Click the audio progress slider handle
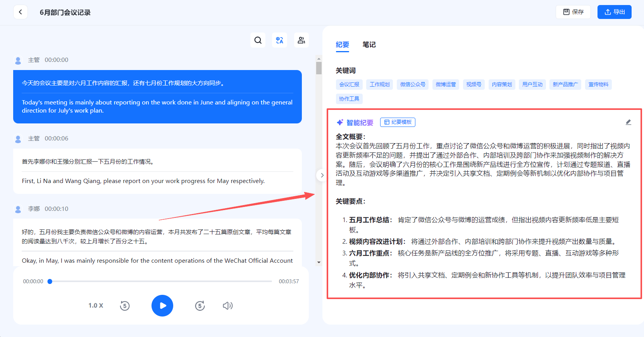This screenshot has width=644, height=337. point(50,281)
